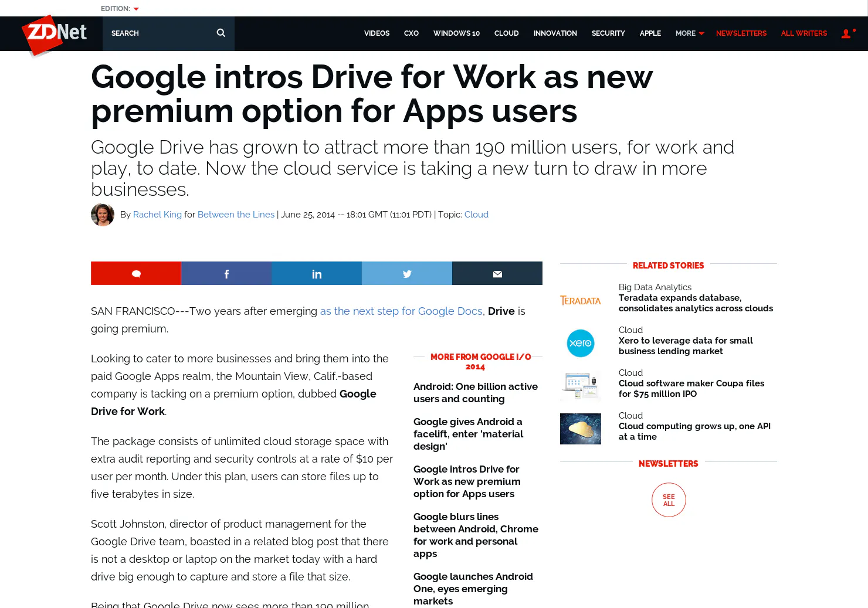
Task: Open the Apple section
Action: pos(650,33)
